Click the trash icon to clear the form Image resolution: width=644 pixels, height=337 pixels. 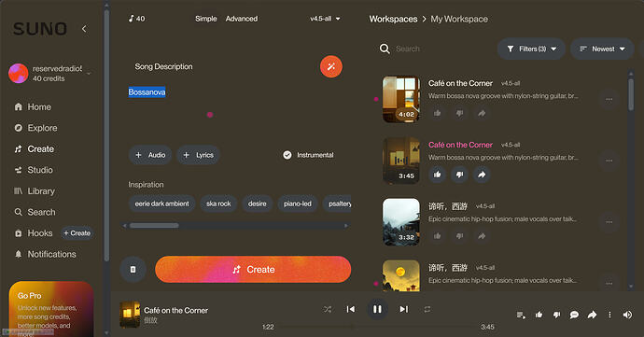(133, 269)
